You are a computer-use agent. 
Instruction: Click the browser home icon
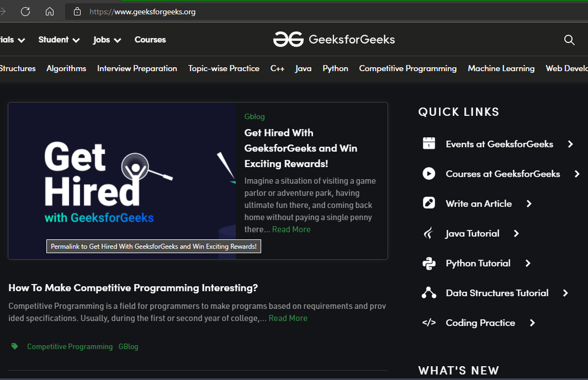(x=49, y=11)
